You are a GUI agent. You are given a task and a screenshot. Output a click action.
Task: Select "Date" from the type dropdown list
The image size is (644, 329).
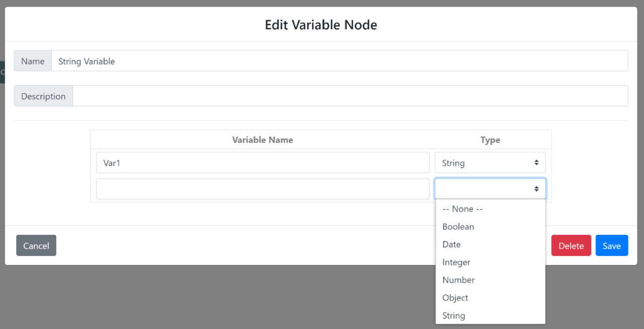click(x=451, y=244)
